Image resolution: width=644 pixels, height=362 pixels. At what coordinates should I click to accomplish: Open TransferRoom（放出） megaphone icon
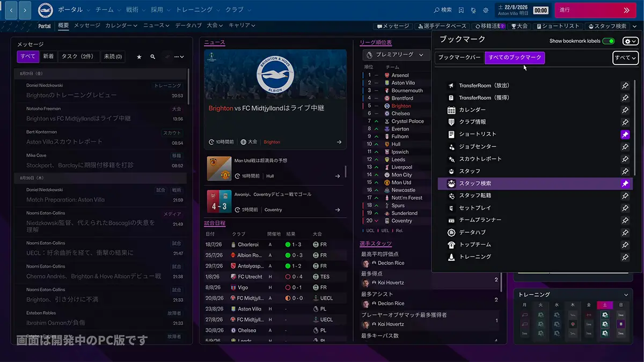coord(451,86)
